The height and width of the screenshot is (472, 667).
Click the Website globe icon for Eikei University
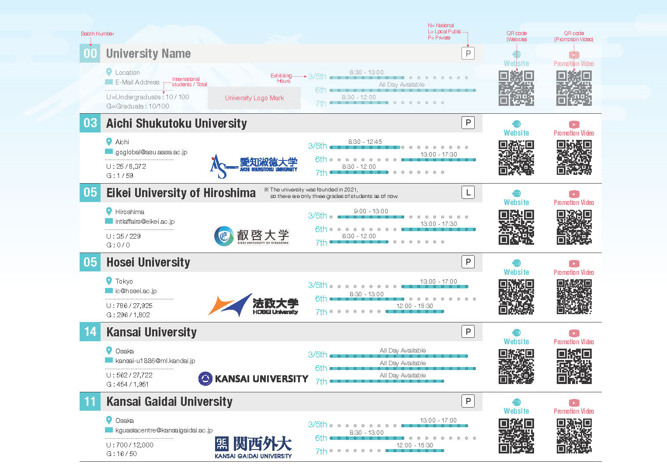point(516,193)
